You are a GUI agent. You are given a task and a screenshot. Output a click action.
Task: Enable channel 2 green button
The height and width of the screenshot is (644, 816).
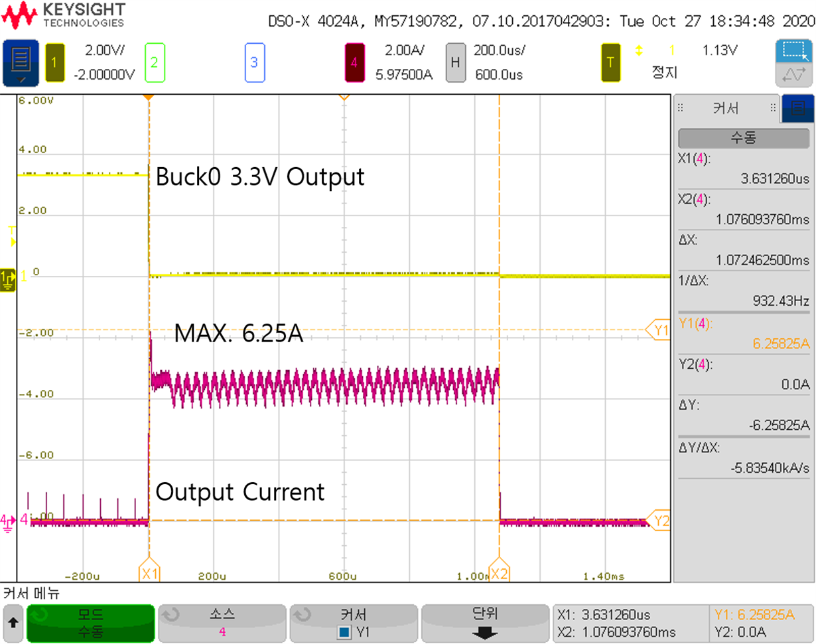click(154, 63)
